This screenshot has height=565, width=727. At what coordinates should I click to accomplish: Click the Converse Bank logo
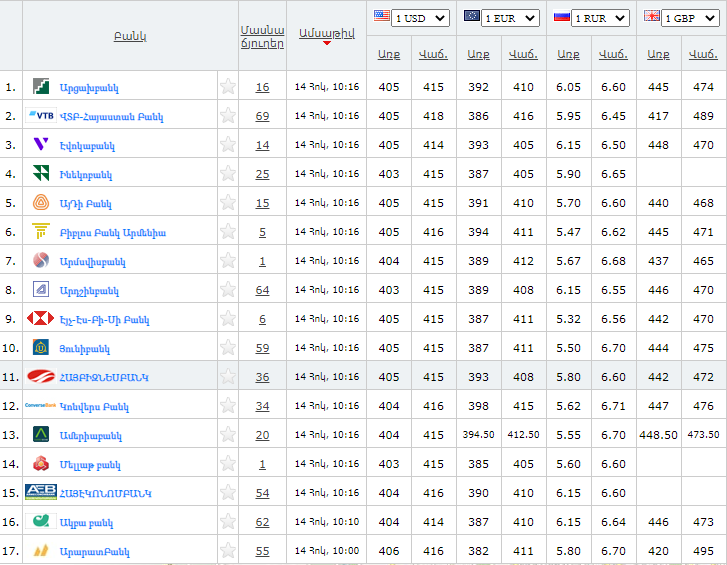point(41,406)
